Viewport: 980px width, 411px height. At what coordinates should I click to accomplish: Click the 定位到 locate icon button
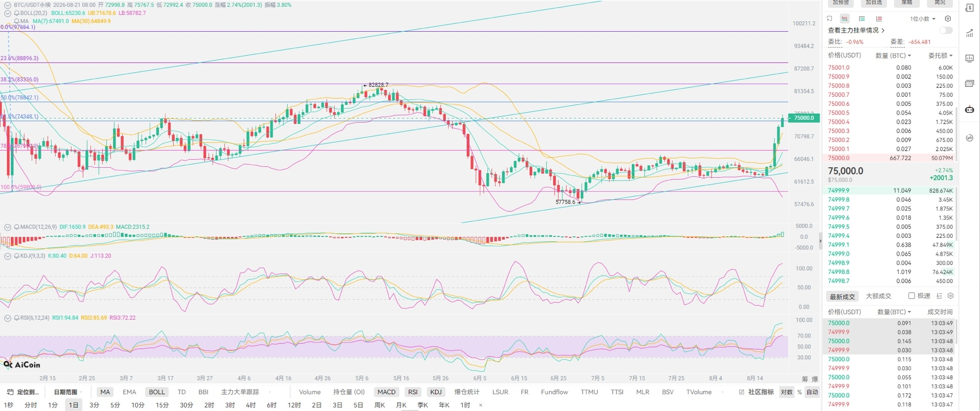click(22, 392)
